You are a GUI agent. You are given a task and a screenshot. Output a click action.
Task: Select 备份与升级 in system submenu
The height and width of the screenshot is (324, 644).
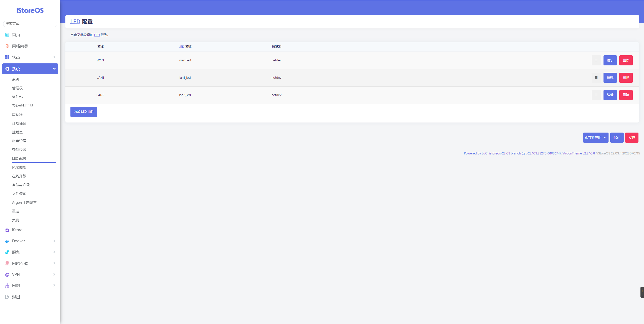click(x=21, y=185)
